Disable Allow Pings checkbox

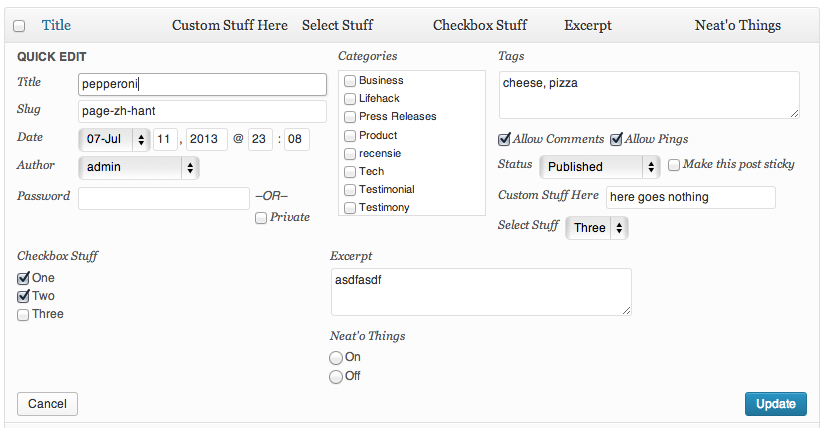coord(616,140)
